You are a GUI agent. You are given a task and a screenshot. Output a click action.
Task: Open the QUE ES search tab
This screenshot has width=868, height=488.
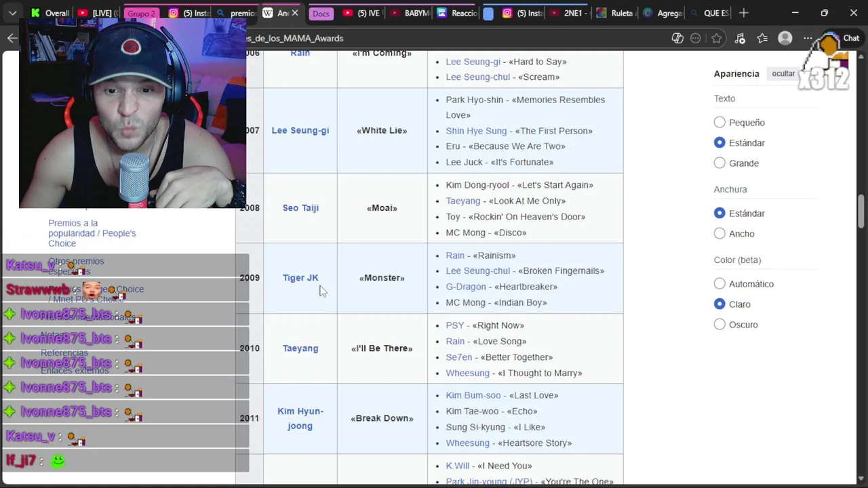[709, 13]
